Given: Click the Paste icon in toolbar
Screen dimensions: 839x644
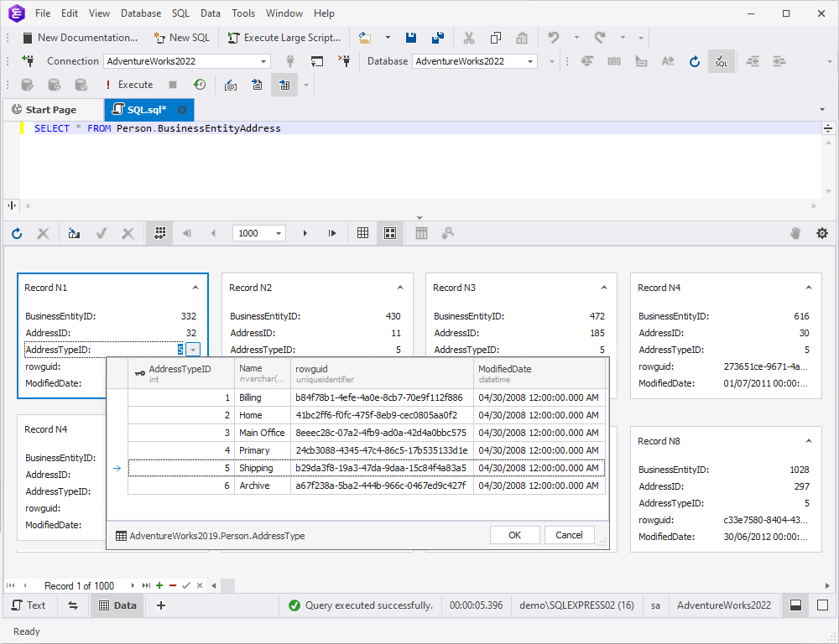Looking at the screenshot, I should 522,38.
